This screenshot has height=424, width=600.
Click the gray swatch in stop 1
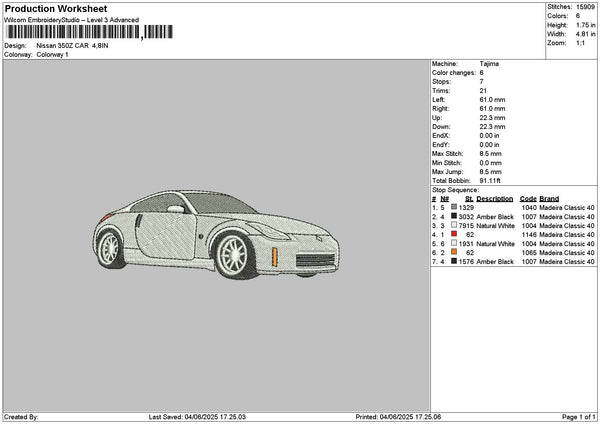(454, 208)
